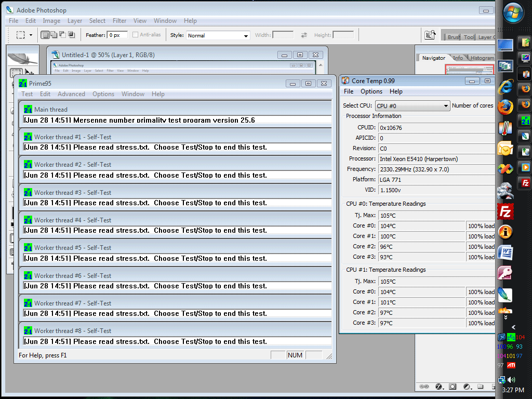Enable New selection mode in options bar
Image resolution: width=532 pixels, height=399 pixels.
pos(45,35)
